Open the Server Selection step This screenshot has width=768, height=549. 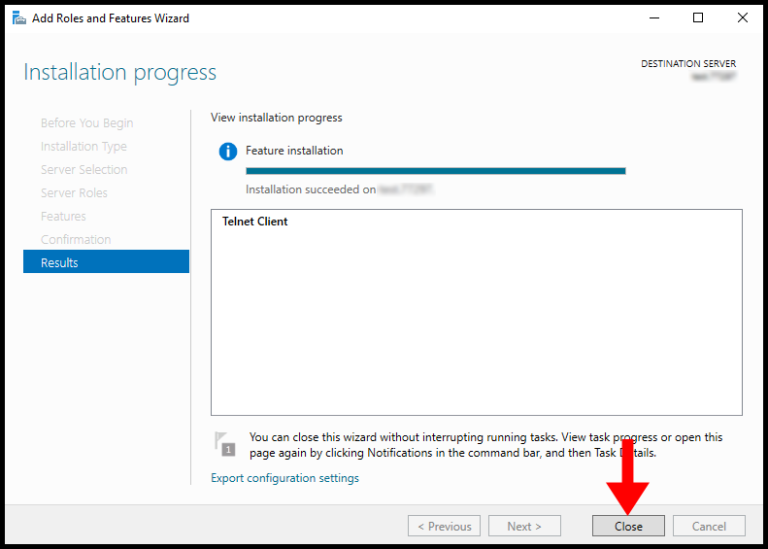[x=84, y=170]
